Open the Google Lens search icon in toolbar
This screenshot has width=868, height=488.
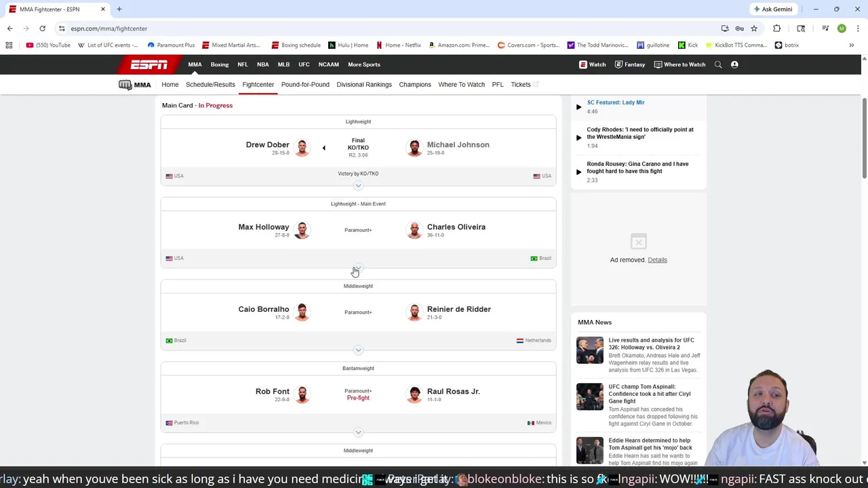[801, 28]
